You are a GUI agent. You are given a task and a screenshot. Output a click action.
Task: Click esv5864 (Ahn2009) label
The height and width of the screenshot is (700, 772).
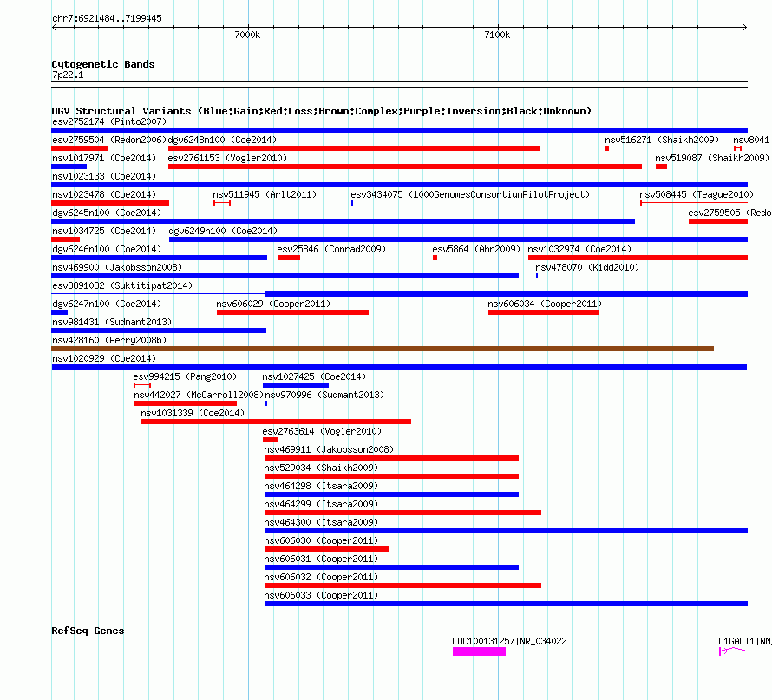click(476, 249)
